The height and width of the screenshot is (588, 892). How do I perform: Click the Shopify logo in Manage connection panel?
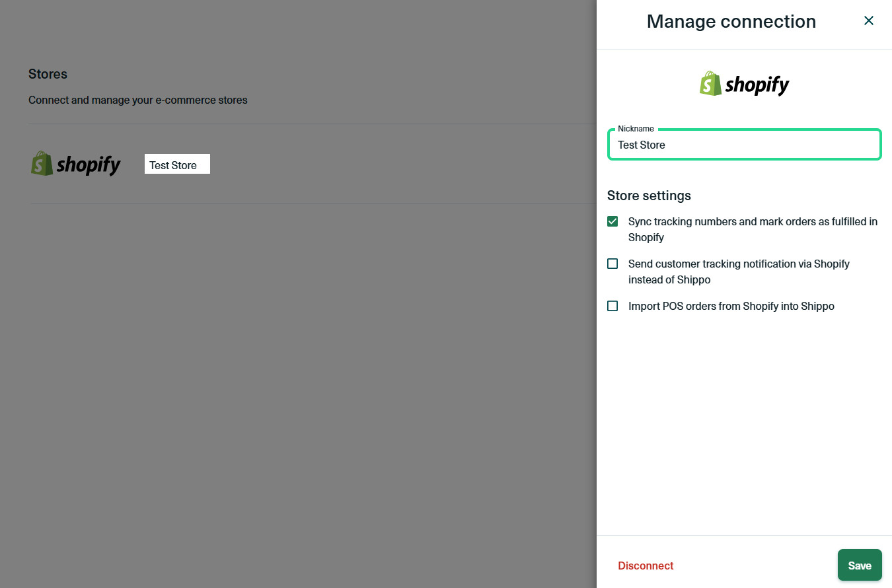point(745,84)
